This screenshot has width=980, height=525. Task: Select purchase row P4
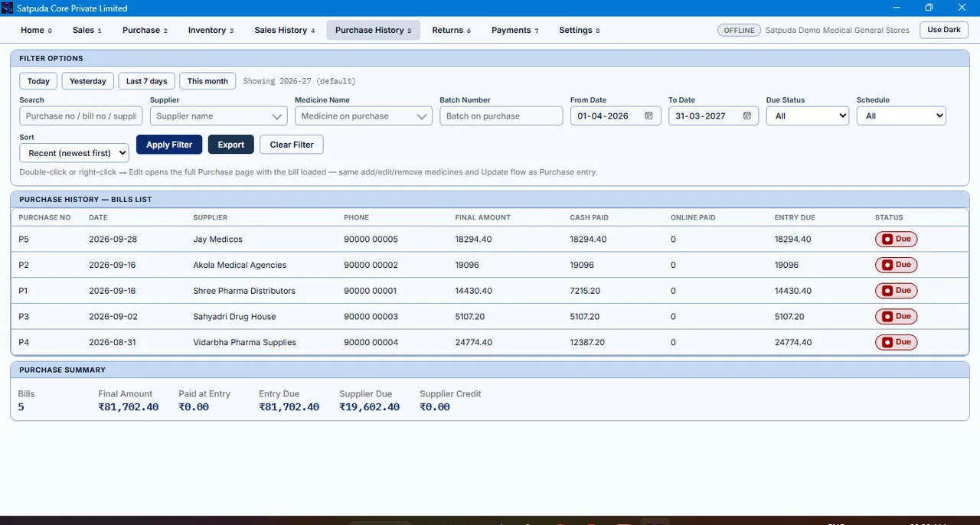(x=490, y=342)
